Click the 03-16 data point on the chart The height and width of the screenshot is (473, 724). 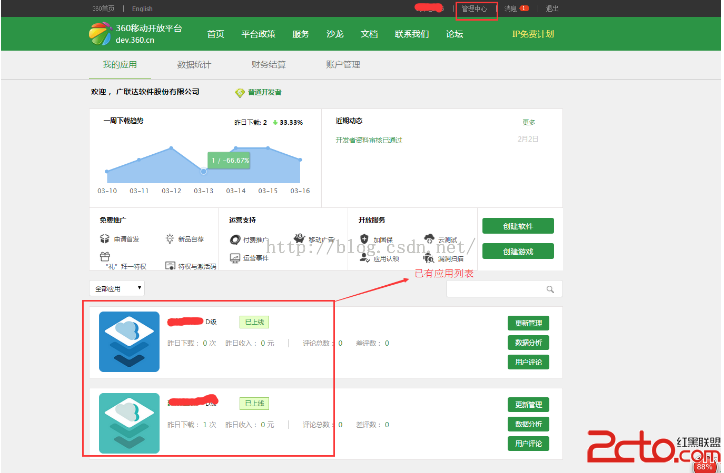tap(300, 160)
